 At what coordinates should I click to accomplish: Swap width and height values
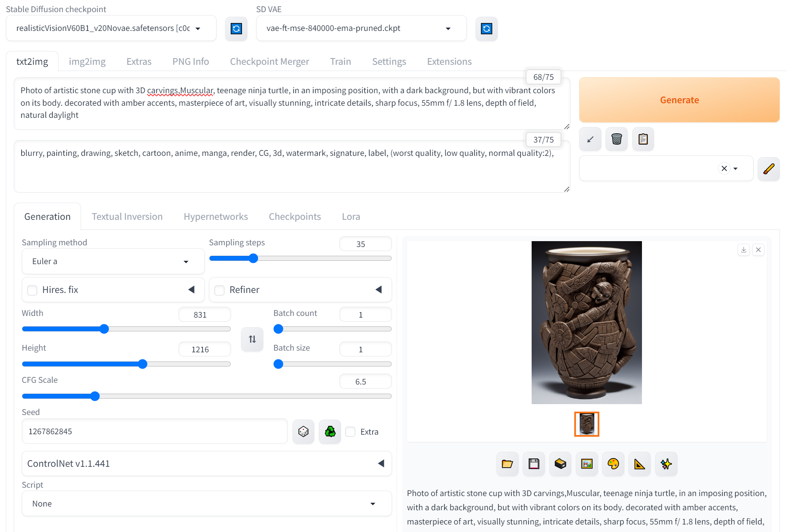tap(252, 339)
